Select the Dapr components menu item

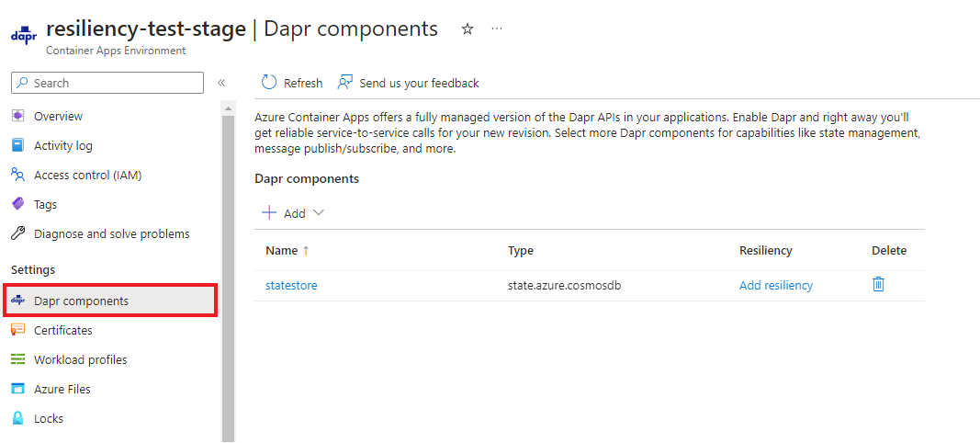tap(110, 301)
